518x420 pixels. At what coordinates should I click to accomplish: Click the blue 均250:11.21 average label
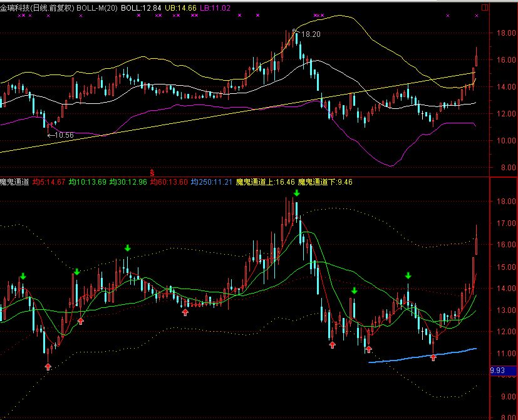coord(212,182)
